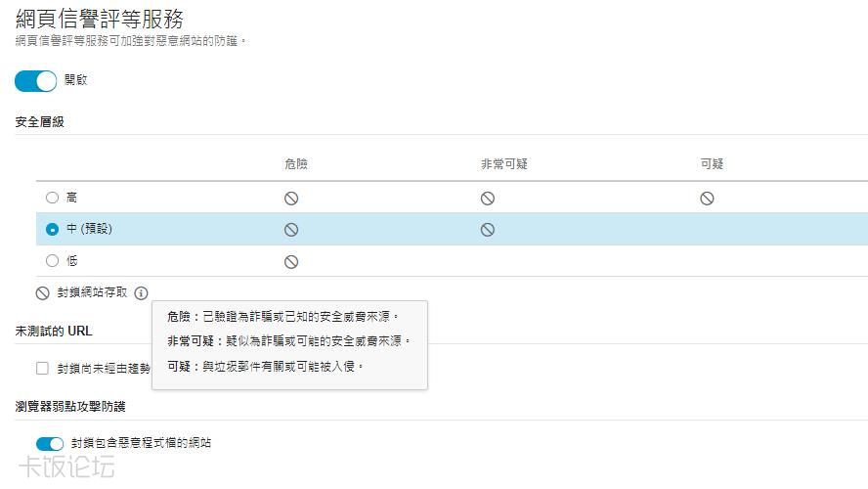The image size is (868, 489).
Task: Select the 低 security level radio button
Action: tap(53, 261)
